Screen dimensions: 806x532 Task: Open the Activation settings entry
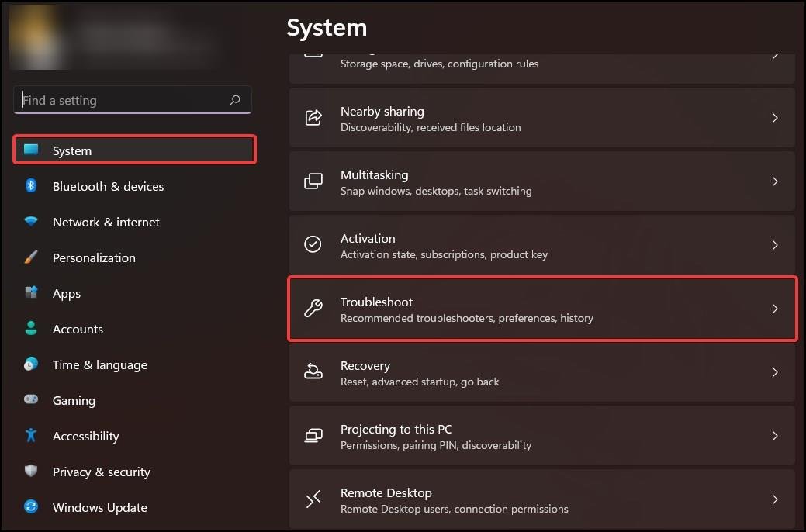pos(541,245)
